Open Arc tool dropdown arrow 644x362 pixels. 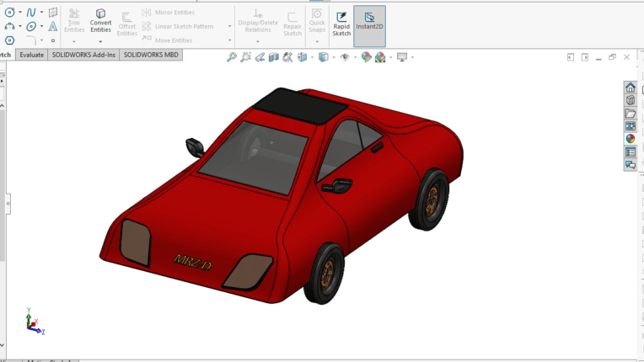[x=20, y=26]
